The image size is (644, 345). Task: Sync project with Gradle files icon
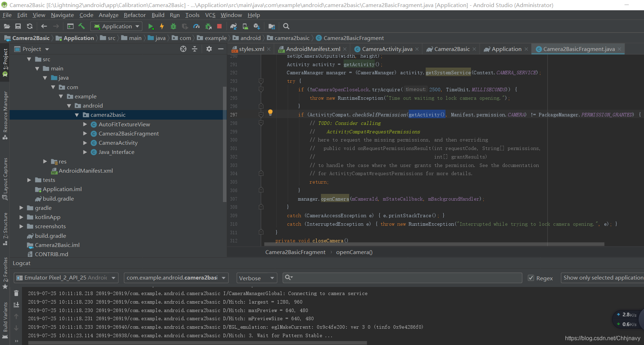(234, 26)
